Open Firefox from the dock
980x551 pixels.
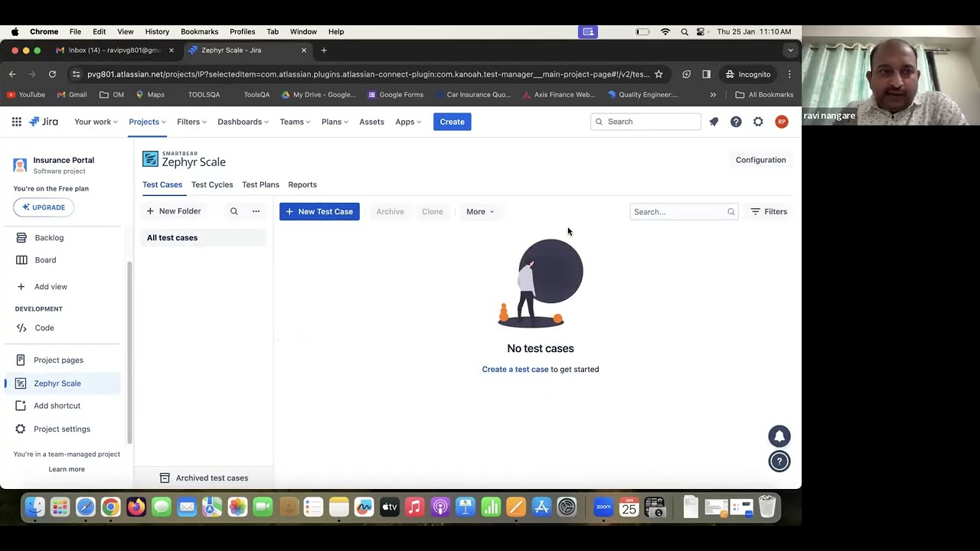(136, 507)
